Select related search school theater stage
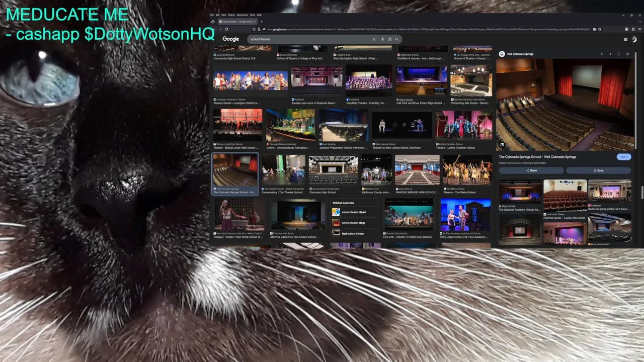 [x=355, y=223]
